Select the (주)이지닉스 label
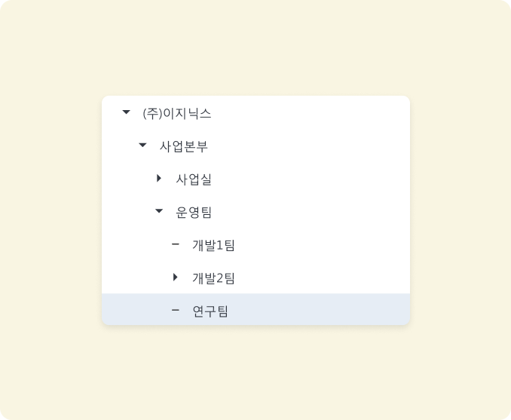Image resolution: width=511 pixels, height=420 pixels. coord(176,114)
